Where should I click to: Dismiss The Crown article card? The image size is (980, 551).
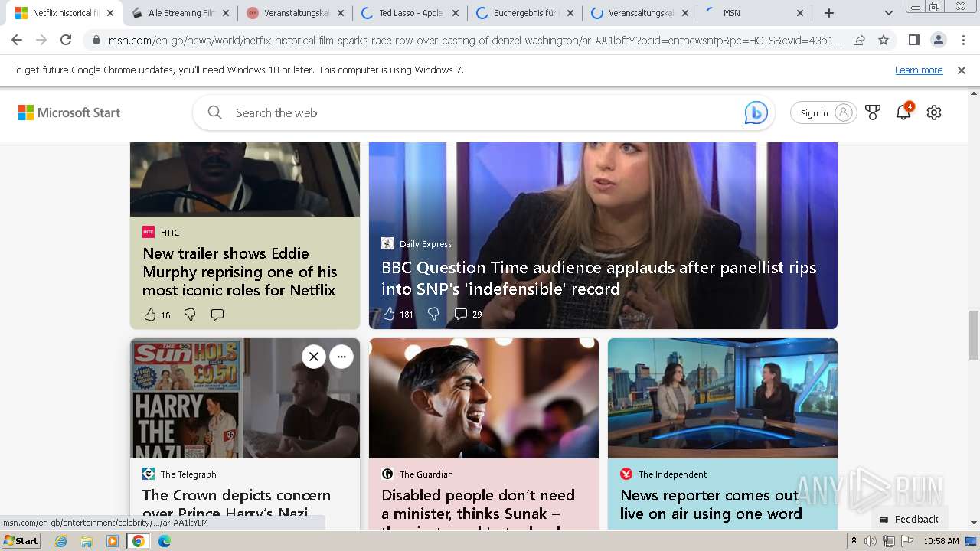point(314,357)
